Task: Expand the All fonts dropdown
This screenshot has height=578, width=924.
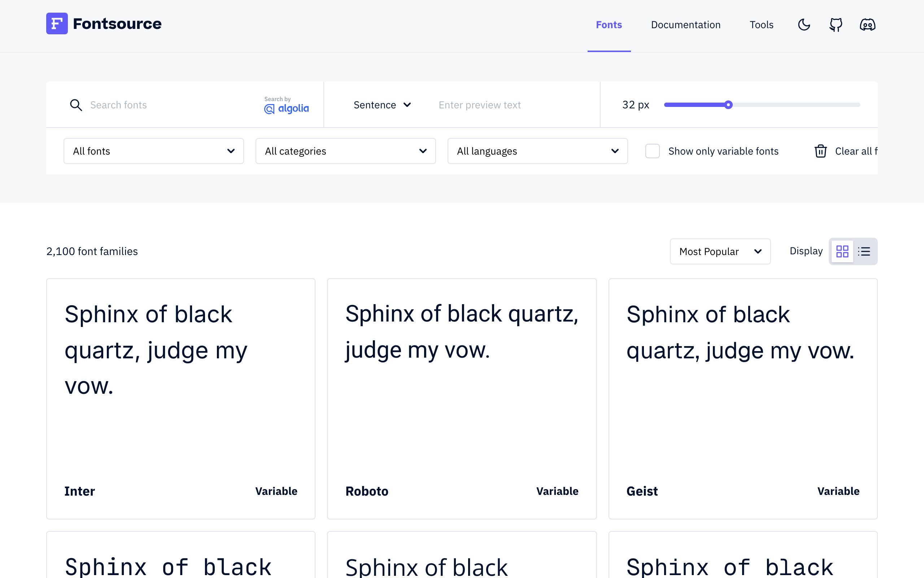Action: click(x=153, y=151)
